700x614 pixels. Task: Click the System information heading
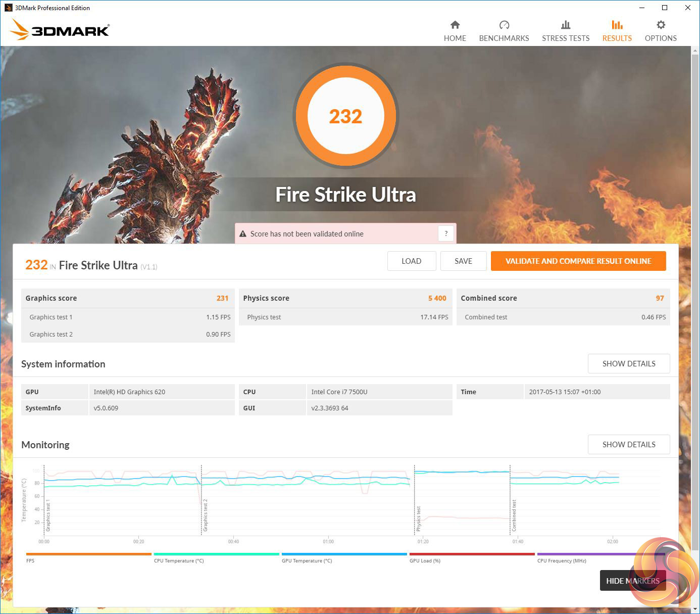click(63, 364)
